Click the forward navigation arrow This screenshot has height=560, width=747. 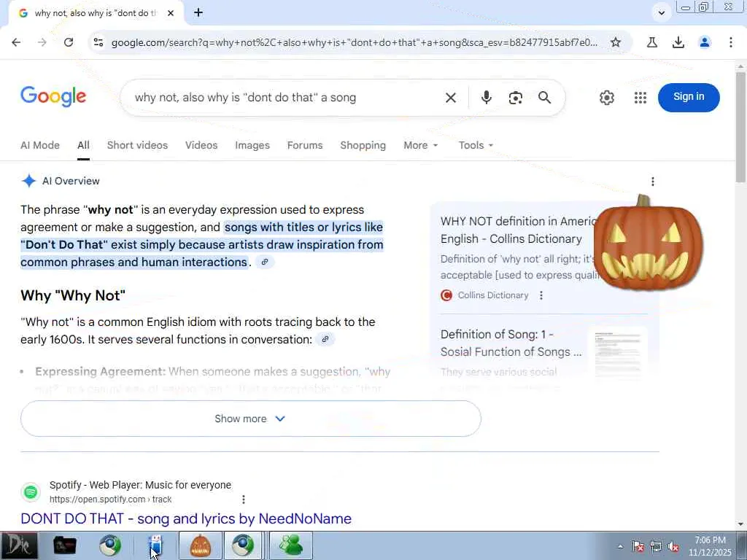(x=42, y=42)
